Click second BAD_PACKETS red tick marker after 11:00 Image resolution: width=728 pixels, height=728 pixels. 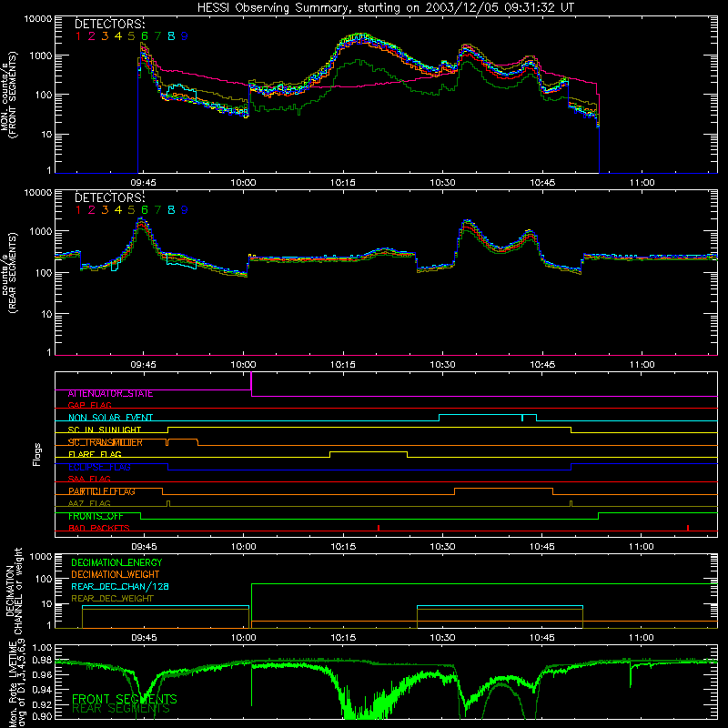(x=688, y=528)
